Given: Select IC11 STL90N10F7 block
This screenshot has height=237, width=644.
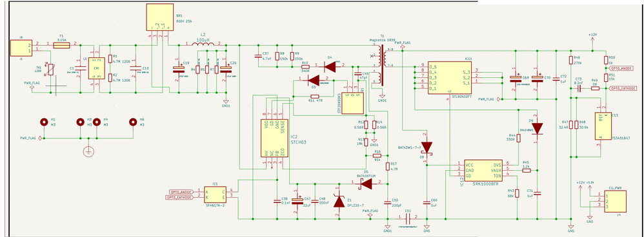Looking at the screenshot, I should click(x=450, y=77).
